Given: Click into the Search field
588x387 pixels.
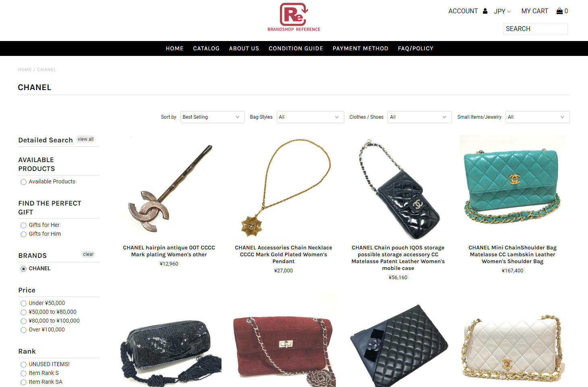Looking at the screenshot, I should click(535, 29).
